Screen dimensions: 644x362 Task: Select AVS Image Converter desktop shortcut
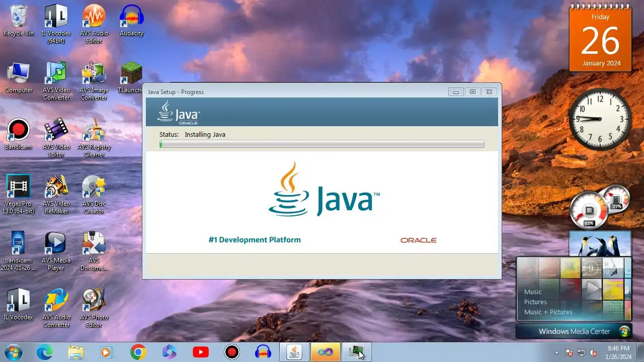pyautogui.click(x=94, y=81)
